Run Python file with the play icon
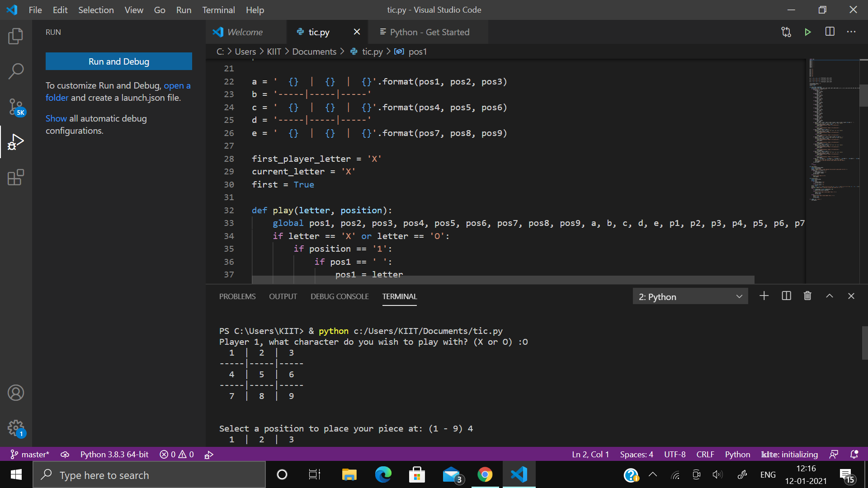This screenshot has width=868, height=488. coord(808,32)
